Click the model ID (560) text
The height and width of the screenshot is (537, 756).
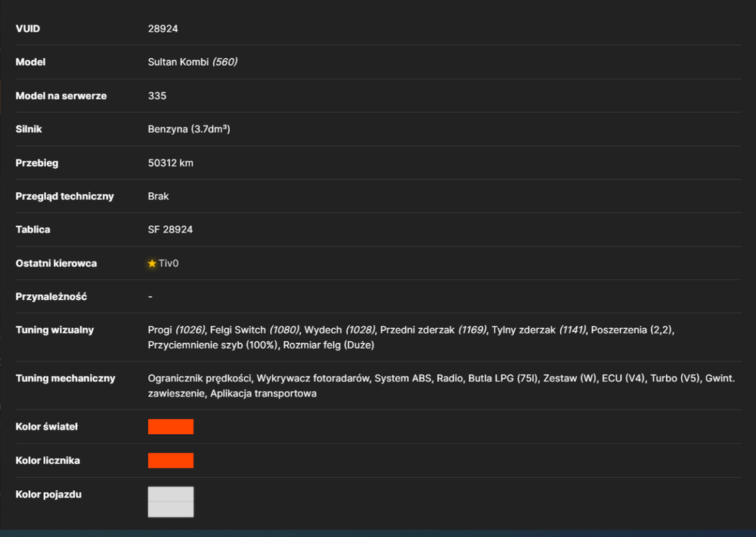click(x=225, y=62)
